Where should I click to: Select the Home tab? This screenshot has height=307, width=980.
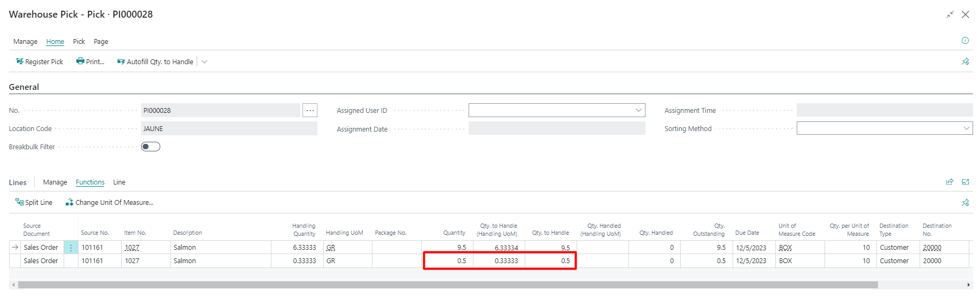[x=55, y=41]
